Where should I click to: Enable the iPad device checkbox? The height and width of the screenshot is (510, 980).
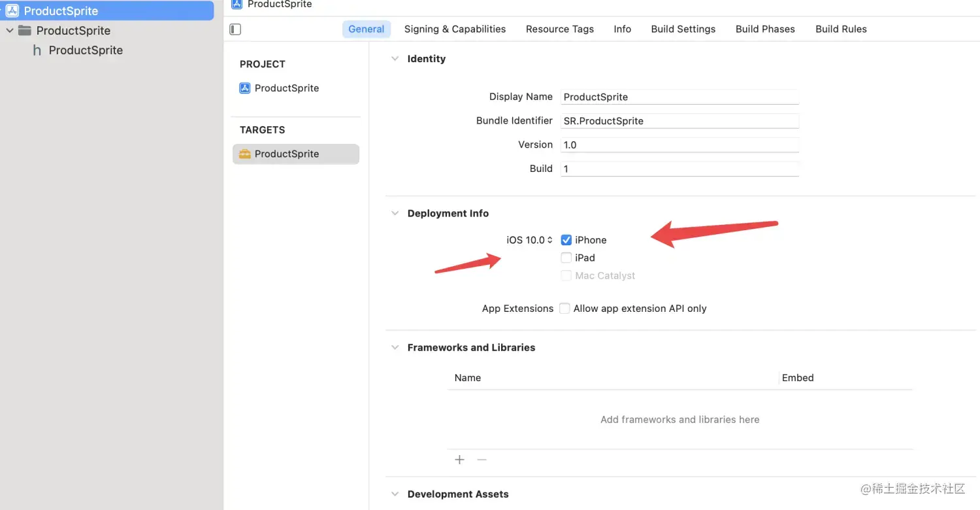(566, 258)
